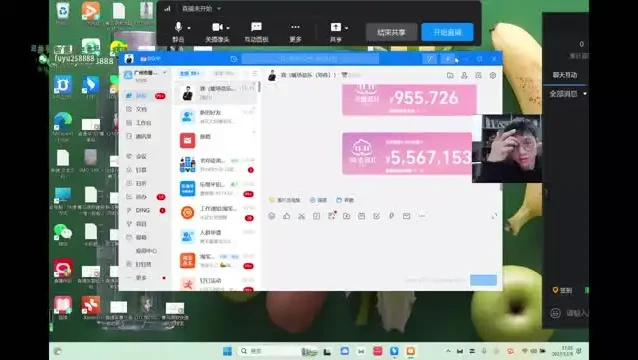The width and height of the screenshot is (638, 360).
Task: Open organization switcher dropdown in DingTalk
Action: [x=165, y=73]
